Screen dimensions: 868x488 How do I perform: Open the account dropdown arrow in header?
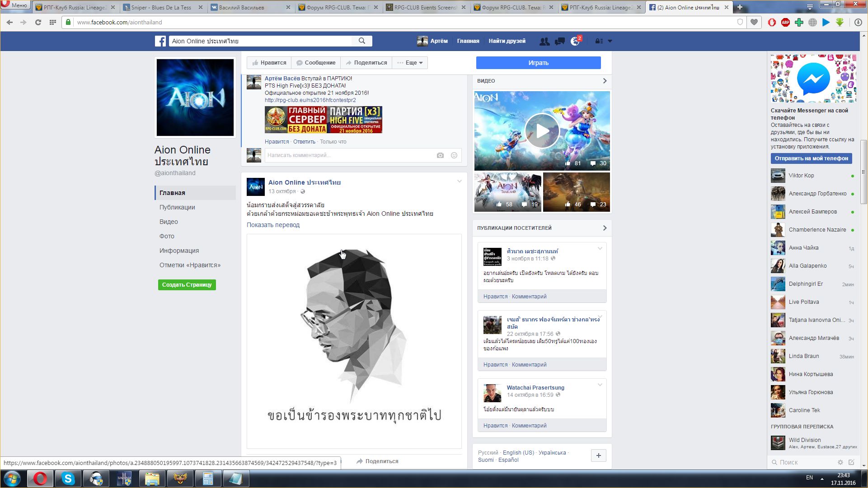(610, 41)
